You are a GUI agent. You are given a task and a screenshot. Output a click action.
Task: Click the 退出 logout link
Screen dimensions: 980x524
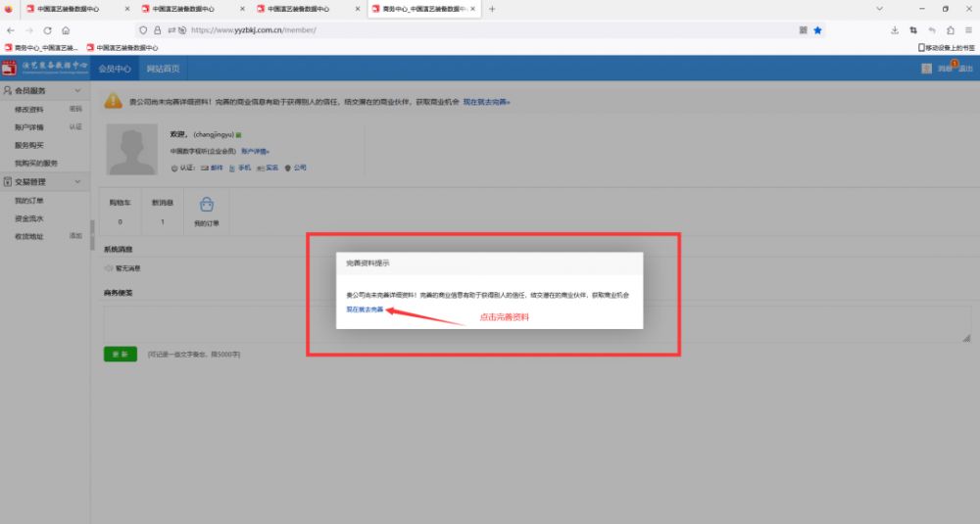click(x=965, y=69)
